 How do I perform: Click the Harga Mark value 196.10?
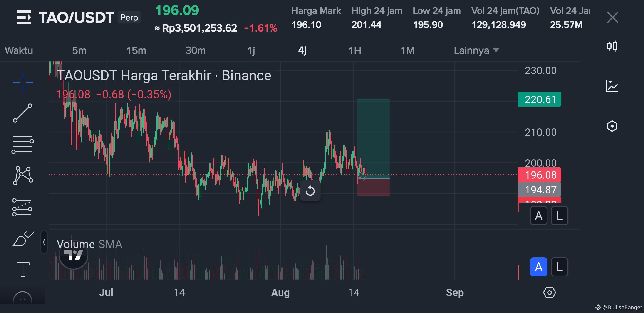coord(306,25)
